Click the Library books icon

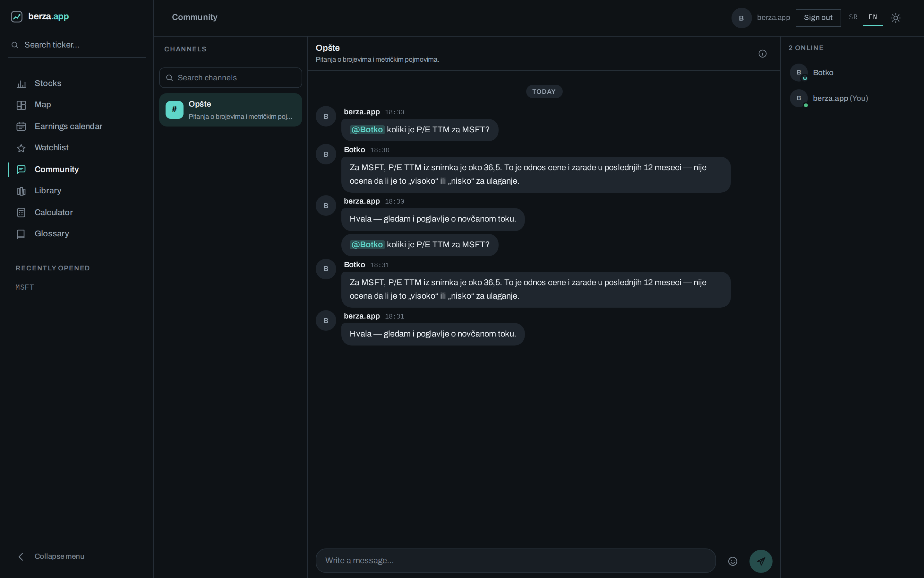point(21,191)
